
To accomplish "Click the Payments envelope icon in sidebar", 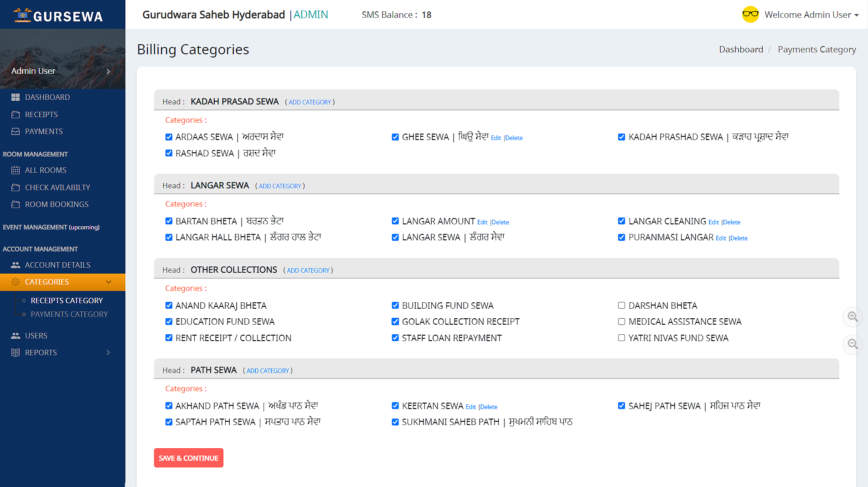I will pyautogui.click(x=15, y=131).
